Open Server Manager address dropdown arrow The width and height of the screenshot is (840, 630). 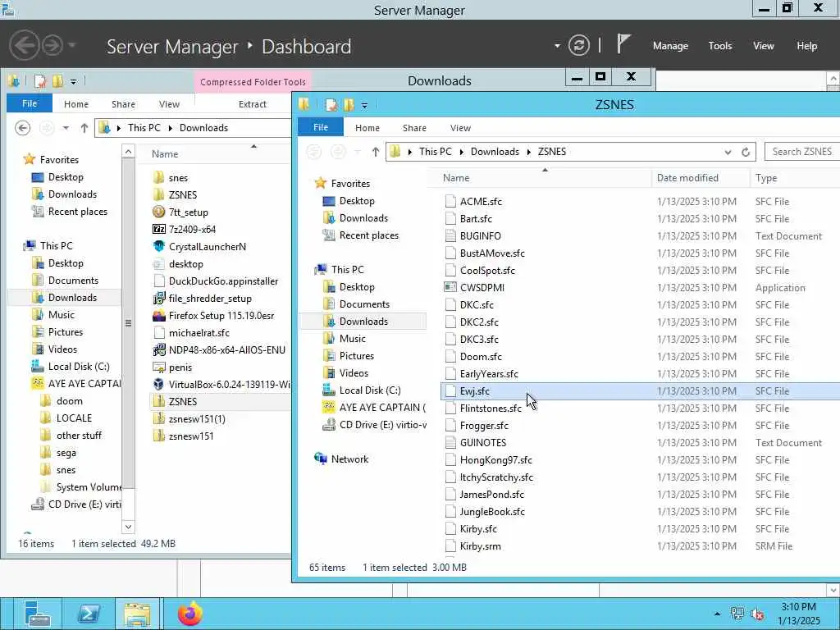point(557,46)
